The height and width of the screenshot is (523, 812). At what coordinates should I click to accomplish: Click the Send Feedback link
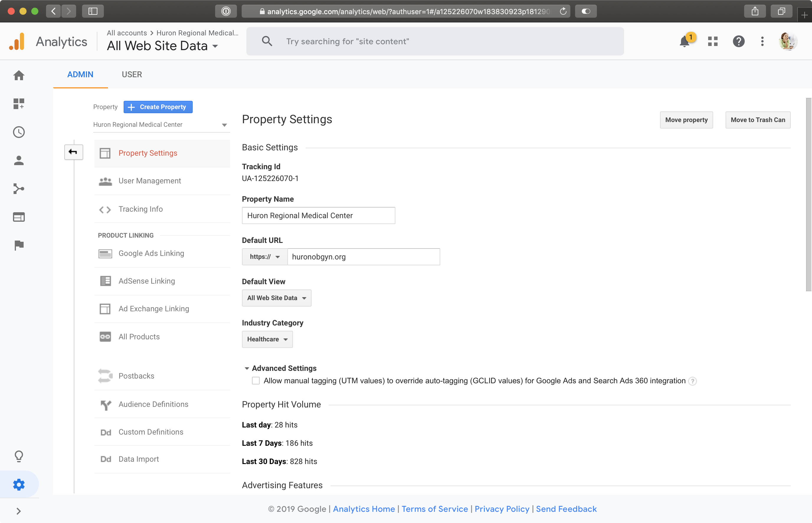(x=566, y=509)
